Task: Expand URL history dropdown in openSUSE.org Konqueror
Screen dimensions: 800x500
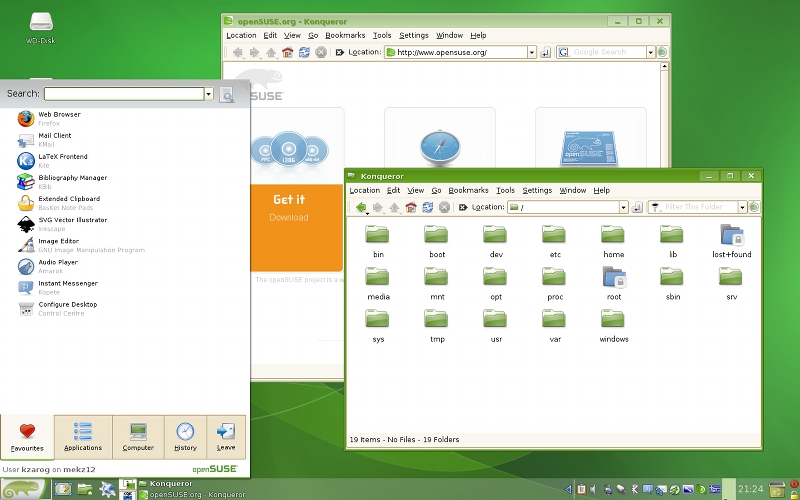Action: tap(532, 52)
